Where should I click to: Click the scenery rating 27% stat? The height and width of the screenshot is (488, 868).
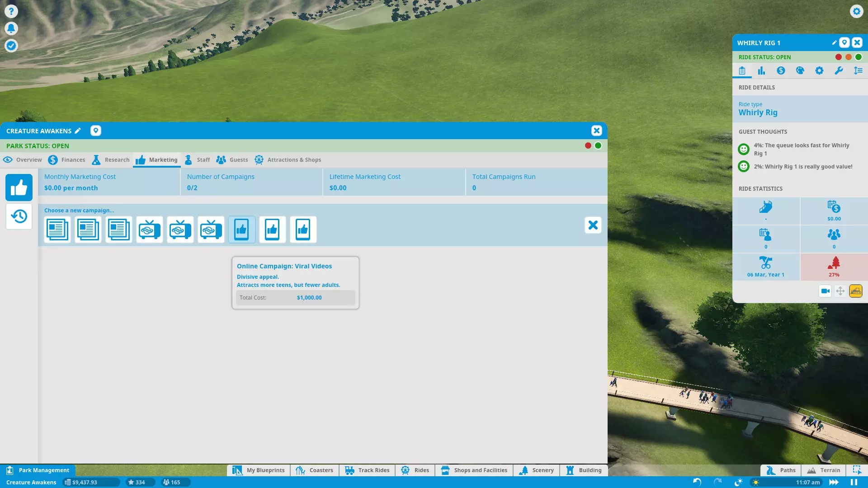834,267
